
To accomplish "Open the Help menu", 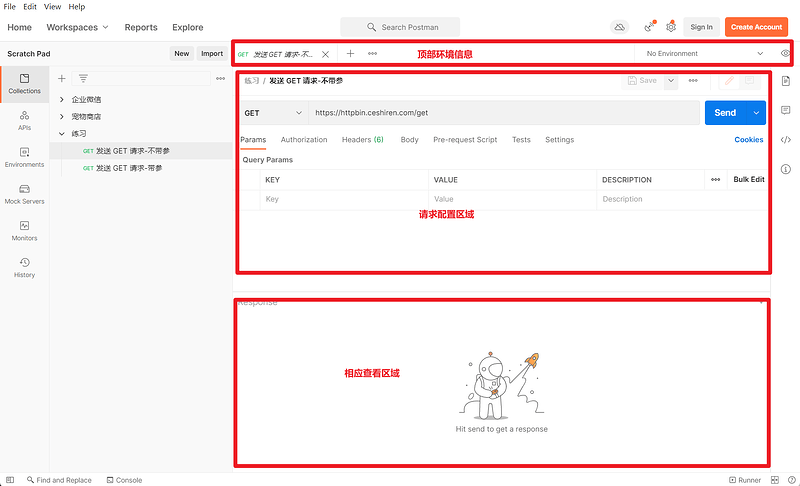I will tap(77, 7).
